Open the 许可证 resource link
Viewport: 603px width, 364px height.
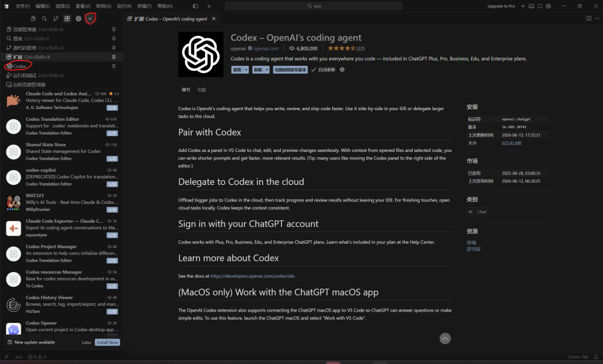pyautogui.click(x=473, y=249)
